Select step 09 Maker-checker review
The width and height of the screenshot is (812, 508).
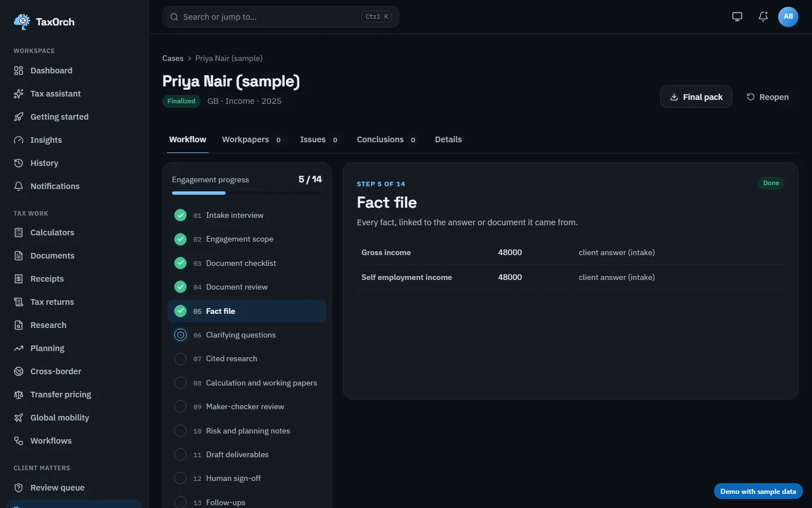tap(247, 406)
